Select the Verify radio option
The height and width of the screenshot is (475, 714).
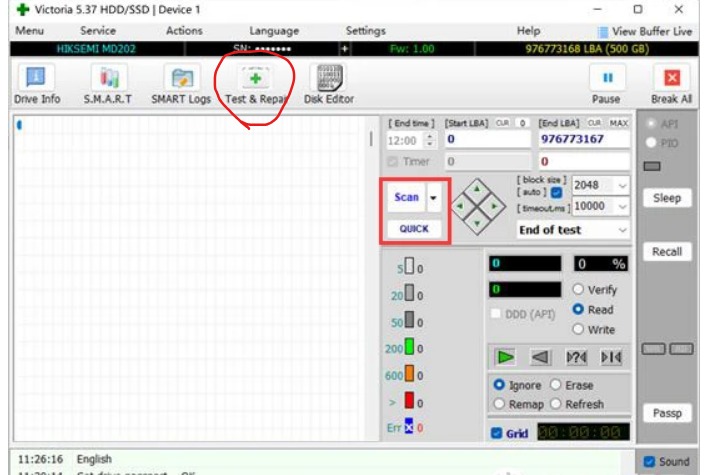[x=579, y=290]
